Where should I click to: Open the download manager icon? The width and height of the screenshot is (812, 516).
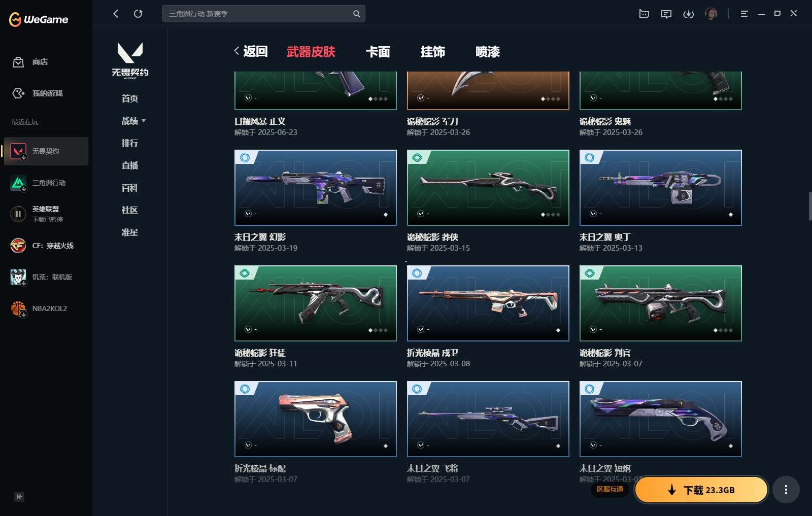(689, 14)
